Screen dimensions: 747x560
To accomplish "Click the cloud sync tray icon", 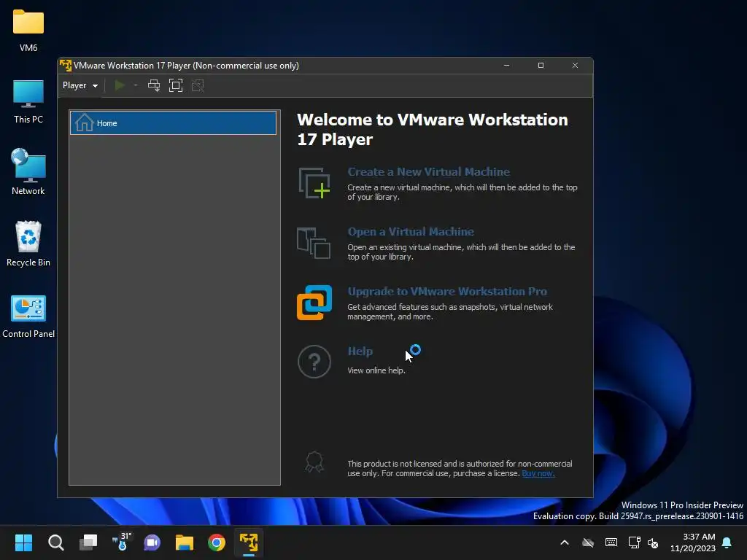I will pos(589,542).
